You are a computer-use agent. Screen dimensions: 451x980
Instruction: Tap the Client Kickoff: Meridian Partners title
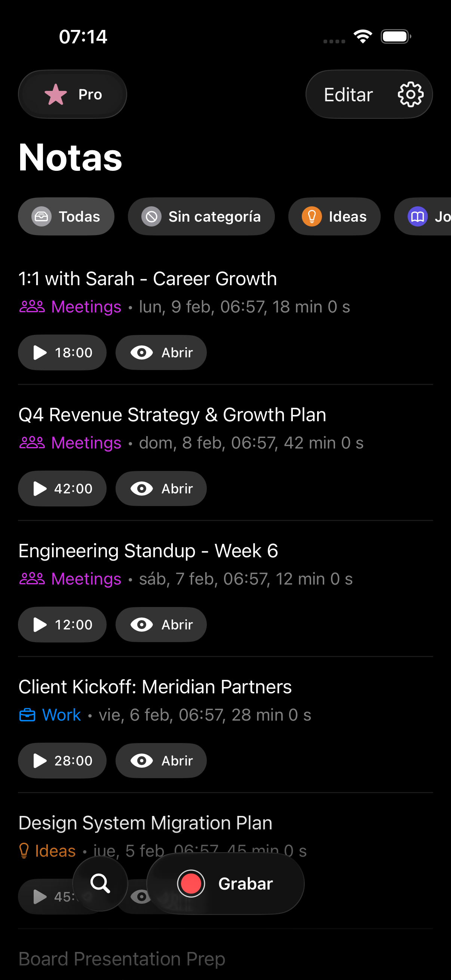point(155,687)
